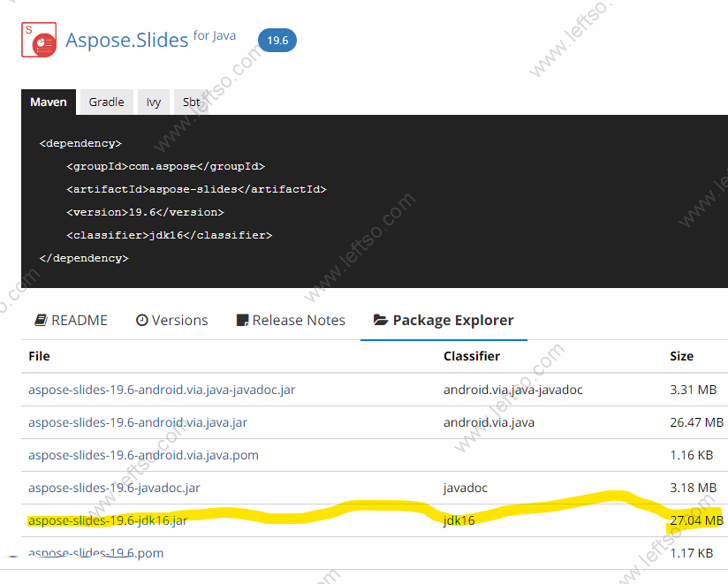Click the Package Explorer folder icon
Viewport: 728px width, 584px height.
point(381,321)
